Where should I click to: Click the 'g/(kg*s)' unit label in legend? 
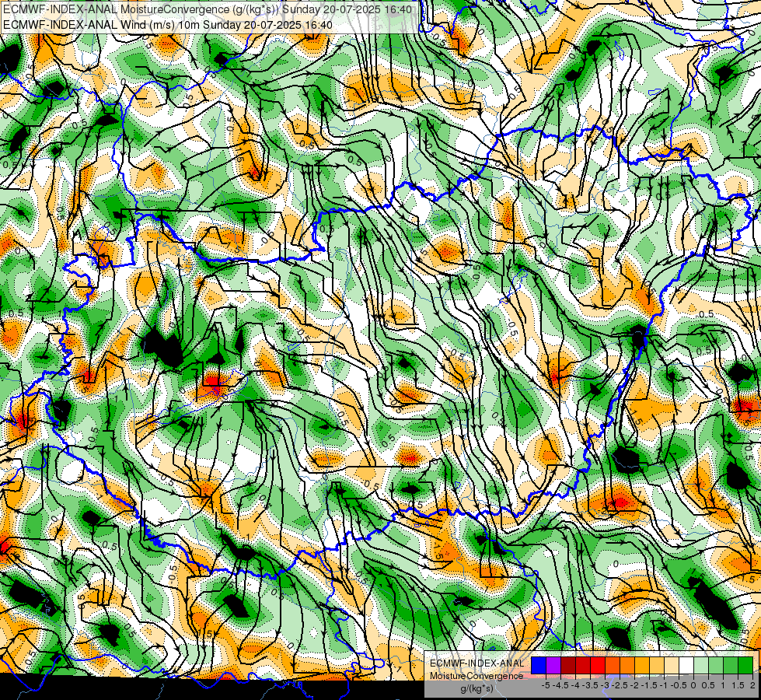(476, 688)
